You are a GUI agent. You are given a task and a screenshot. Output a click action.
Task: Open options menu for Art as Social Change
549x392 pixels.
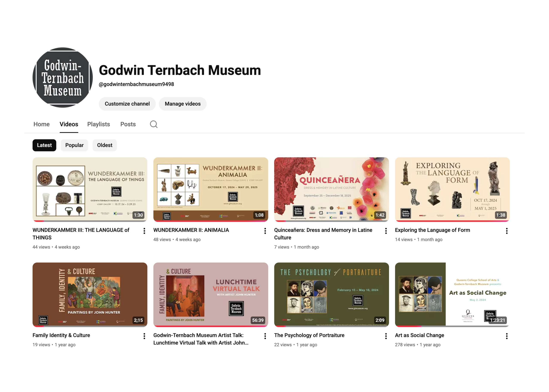507,336
